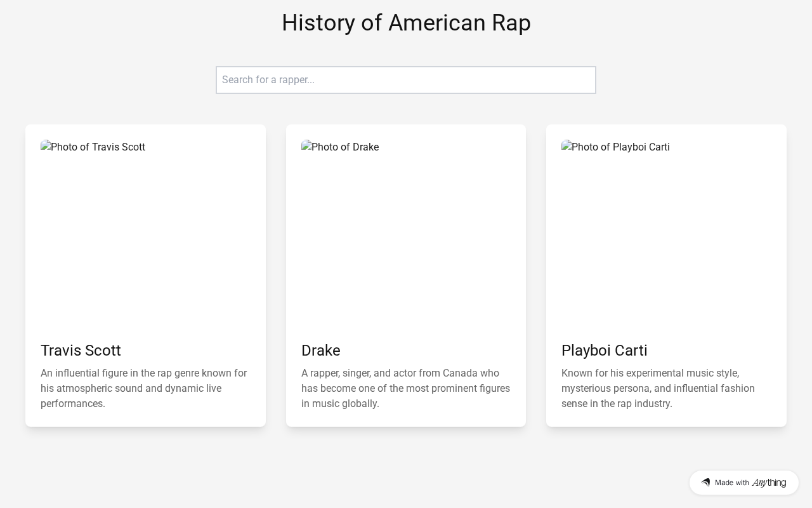This screenshot has width=812, height=508.
Task: Click empty image area in Travis Scott card
Action: point(145,241)
